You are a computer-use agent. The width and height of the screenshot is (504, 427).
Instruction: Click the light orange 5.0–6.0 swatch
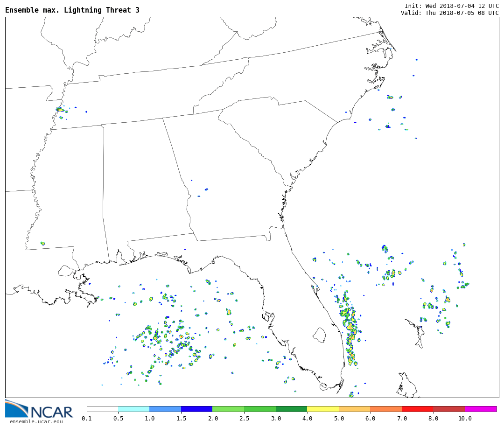pyautogui.click(x=354, y=409)
